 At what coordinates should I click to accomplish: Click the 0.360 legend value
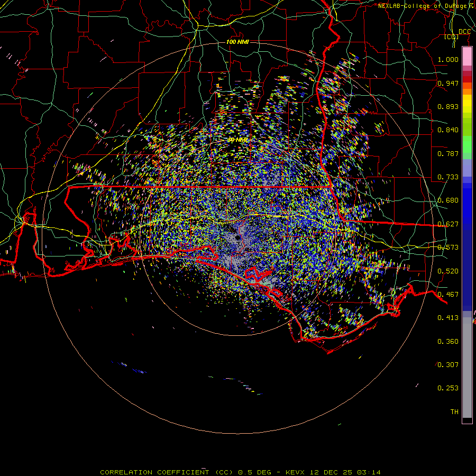448,342
